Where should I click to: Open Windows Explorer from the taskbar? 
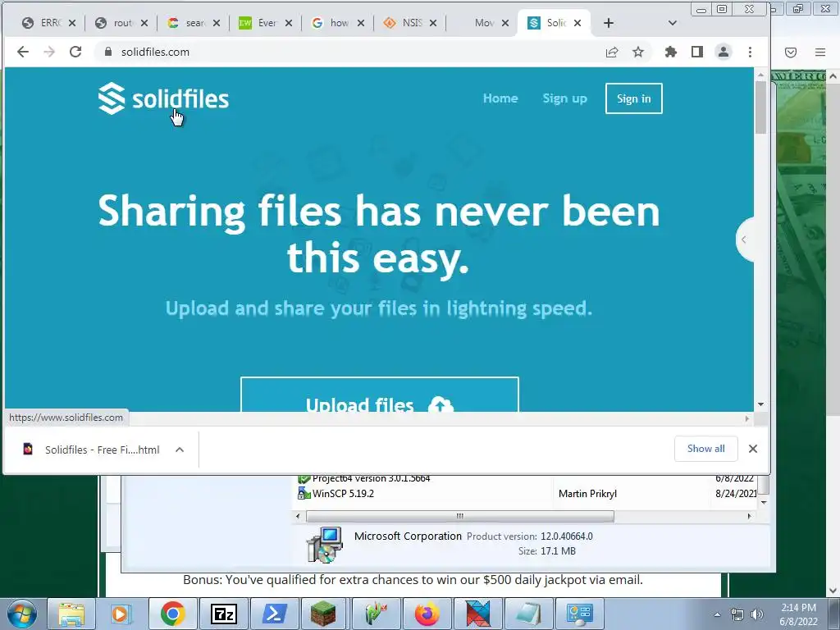(71, 614)
